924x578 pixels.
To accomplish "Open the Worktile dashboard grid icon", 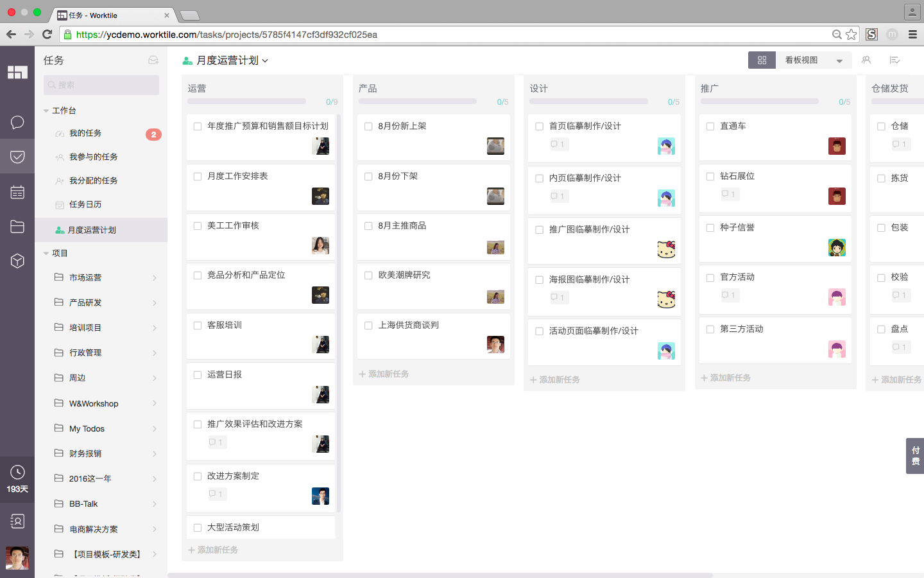I will tap(17, 72).
